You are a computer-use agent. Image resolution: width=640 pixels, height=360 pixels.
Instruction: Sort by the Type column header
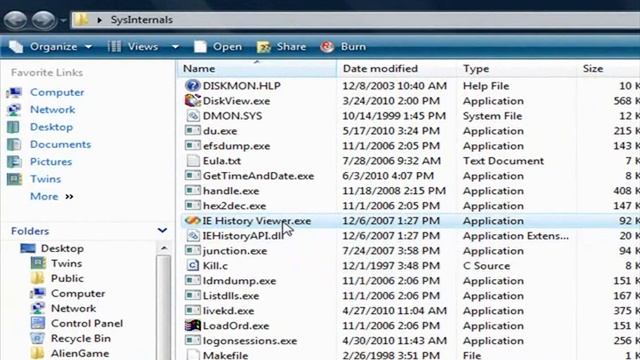pyautogui.click(x=517, y=69)
